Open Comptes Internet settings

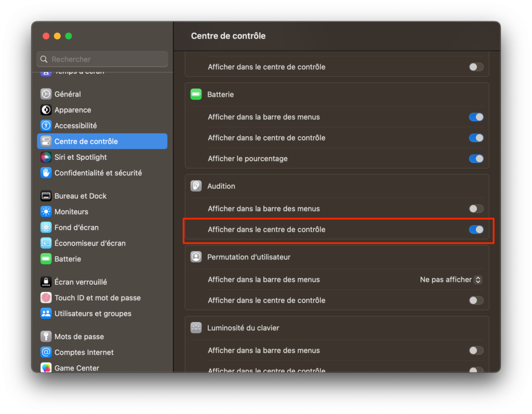[x=102, y=352]
